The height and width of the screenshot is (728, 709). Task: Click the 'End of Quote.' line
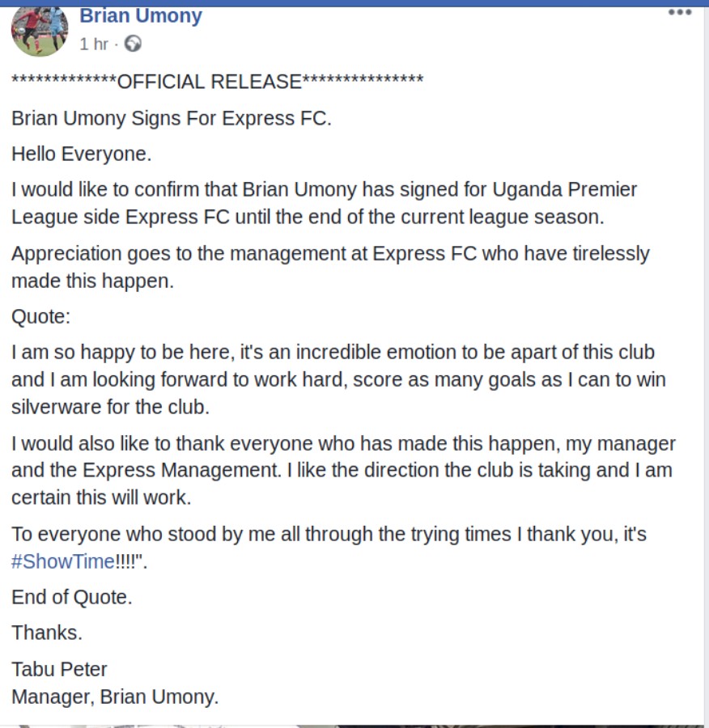click(x=71, y=598)
